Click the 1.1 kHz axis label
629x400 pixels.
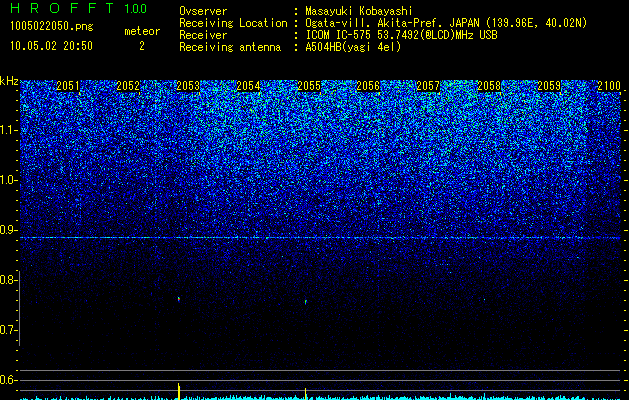[9, 130]
